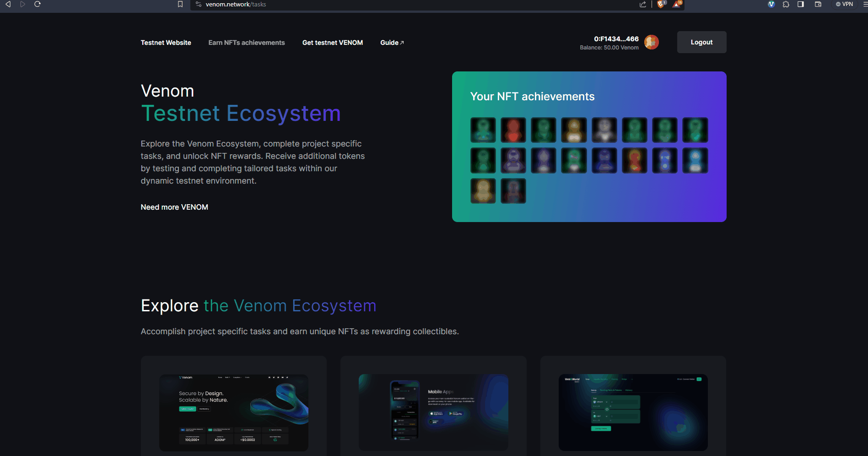Open the Venom wallet extension icon
Viewport: 868px width, 456px height.
click(771, 4)
